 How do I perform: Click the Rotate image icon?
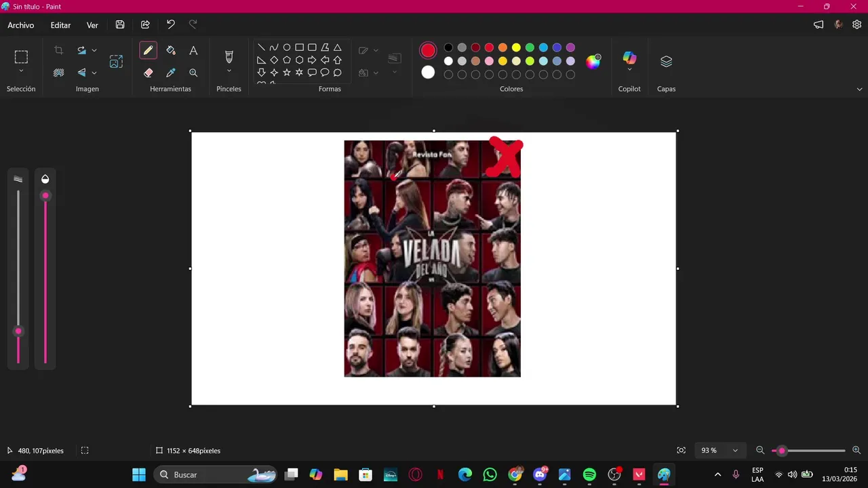point(82,50)
